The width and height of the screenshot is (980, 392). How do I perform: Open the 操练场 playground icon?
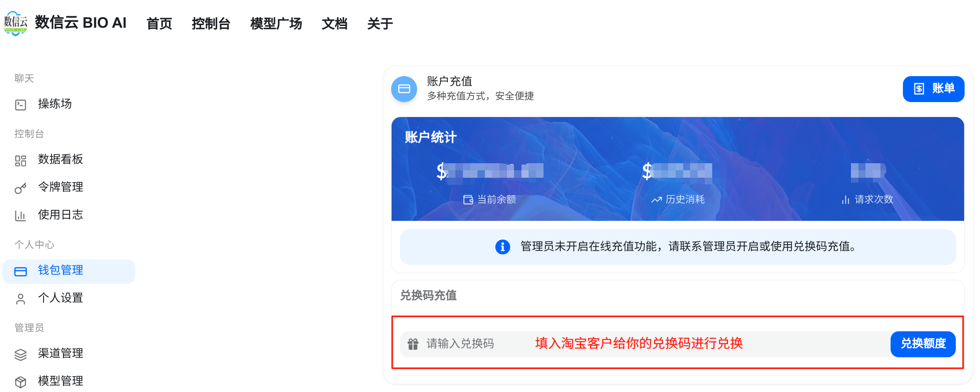[21, 105]
